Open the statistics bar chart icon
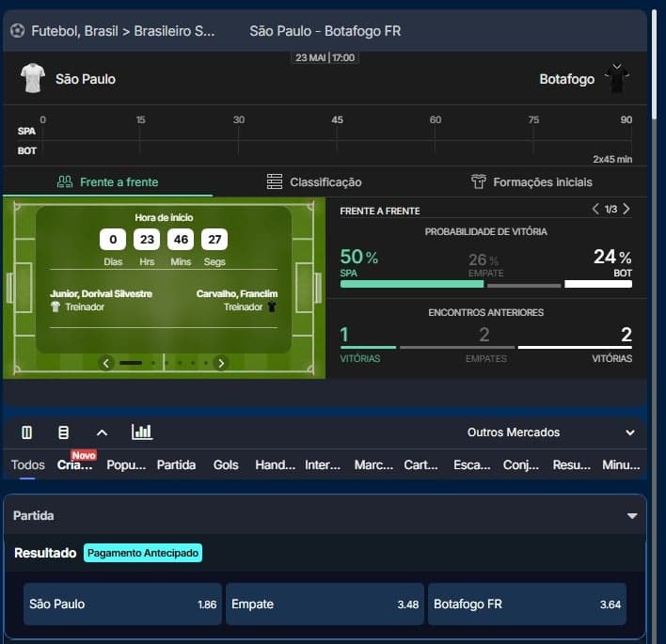Screen dimensions: 666x644 (142, 432)
